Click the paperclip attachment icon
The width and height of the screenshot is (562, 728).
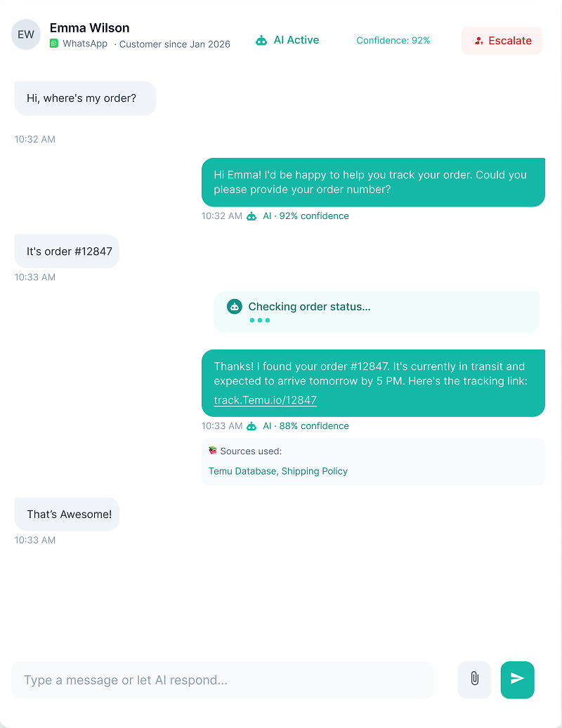point(474,680)
